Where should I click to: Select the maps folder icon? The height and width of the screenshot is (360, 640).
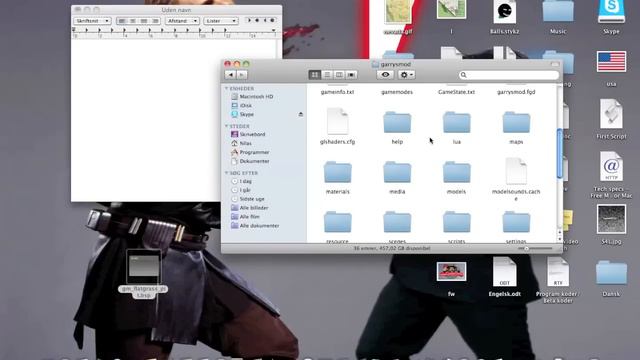516,122
